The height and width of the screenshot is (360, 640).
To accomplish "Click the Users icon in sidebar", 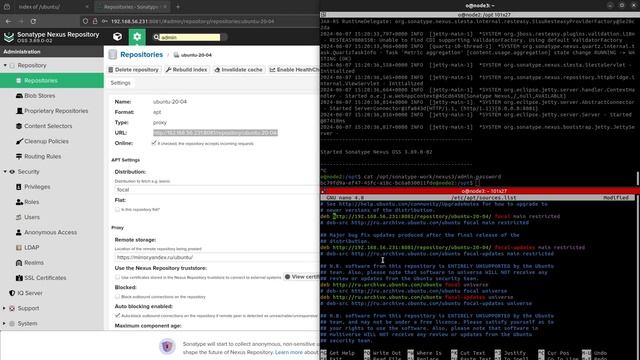I will coord(19,217).
